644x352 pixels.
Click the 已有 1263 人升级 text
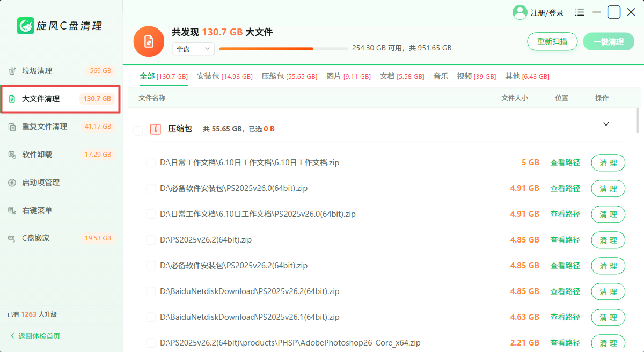pos(32,314)
